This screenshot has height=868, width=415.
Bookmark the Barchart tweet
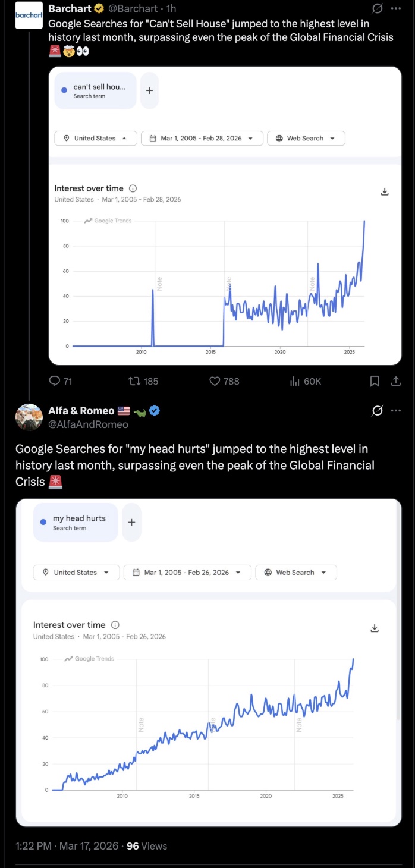coord(375,381)
